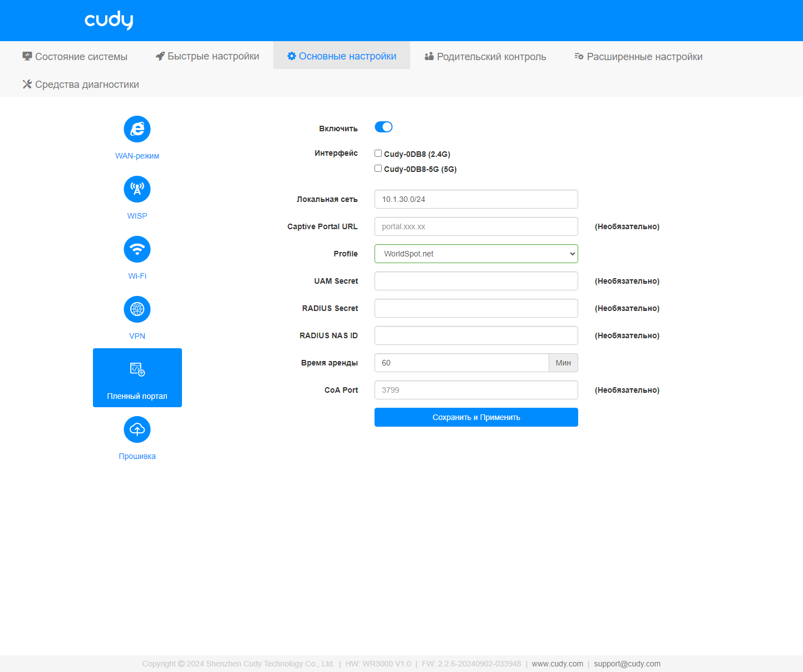
Task: Open the Средства диагностики tab
Action: tap(81, 84)
